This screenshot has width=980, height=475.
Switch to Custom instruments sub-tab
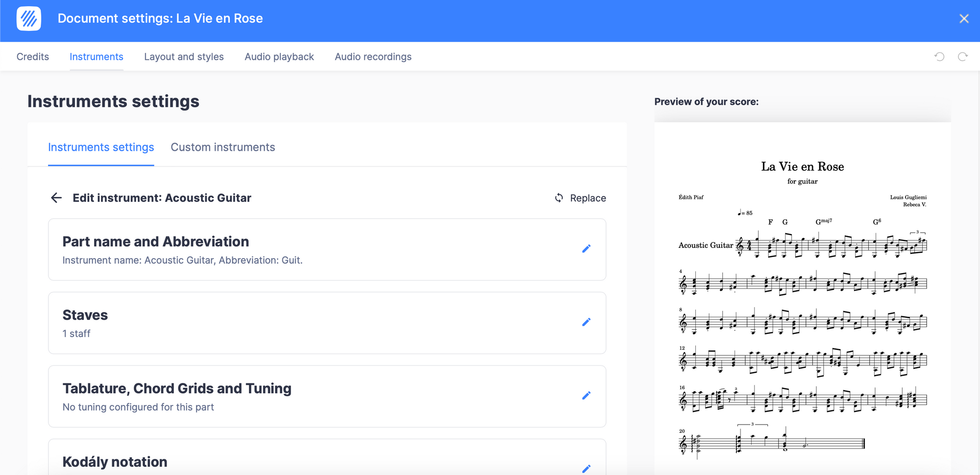(223, 147)
